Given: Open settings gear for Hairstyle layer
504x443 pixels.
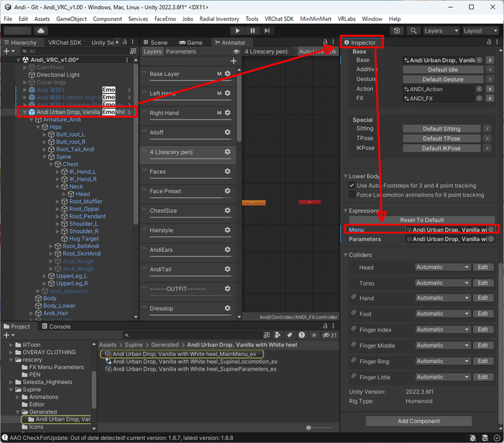Looking at the screenshot, I should tap(227, 230).
